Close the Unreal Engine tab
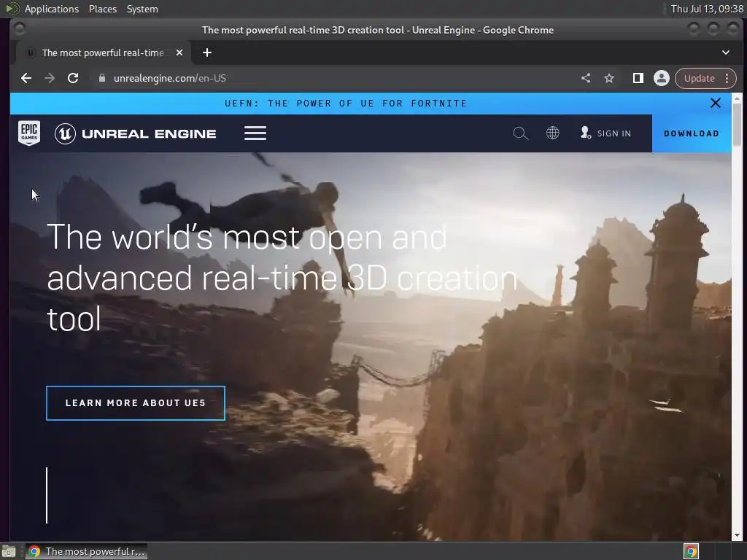Image resolution: width=747 pixels, height=560 pixels. pos(179,52)
